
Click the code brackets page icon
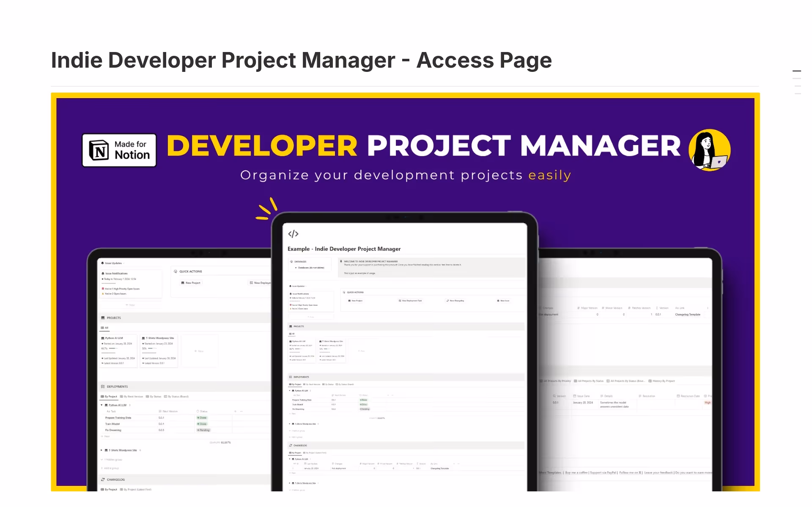click(x=293, y=234)
